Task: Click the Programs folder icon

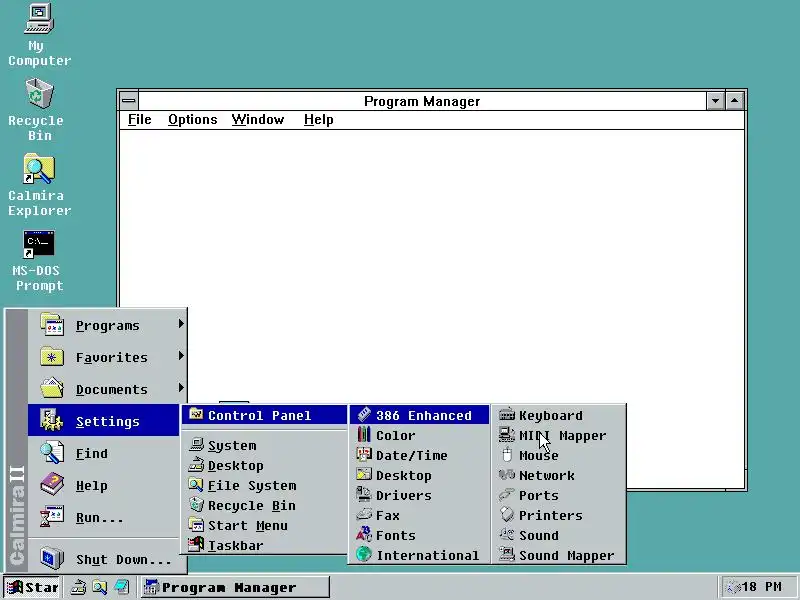Action: 52,324
